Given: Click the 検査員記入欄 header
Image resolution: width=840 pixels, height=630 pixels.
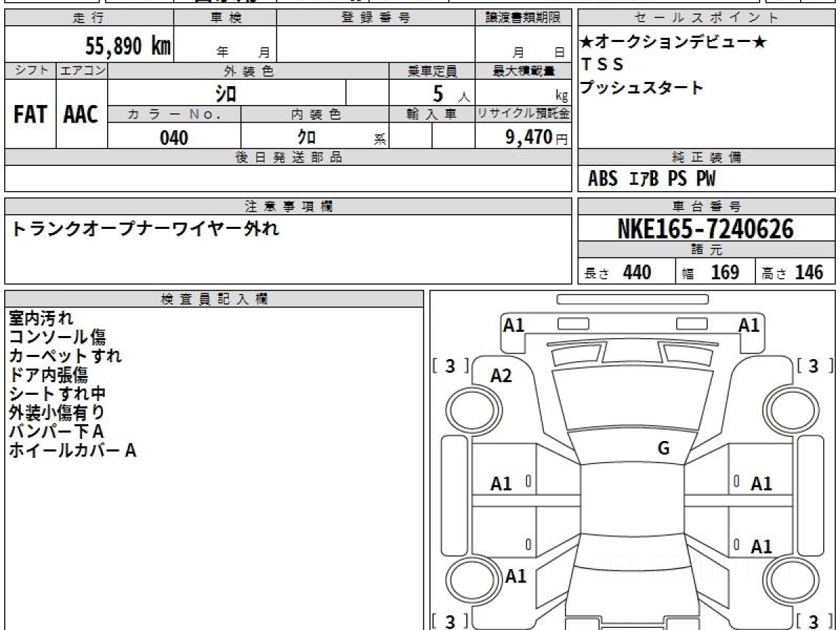Looking at the screenshot, I should pos(214,299).
